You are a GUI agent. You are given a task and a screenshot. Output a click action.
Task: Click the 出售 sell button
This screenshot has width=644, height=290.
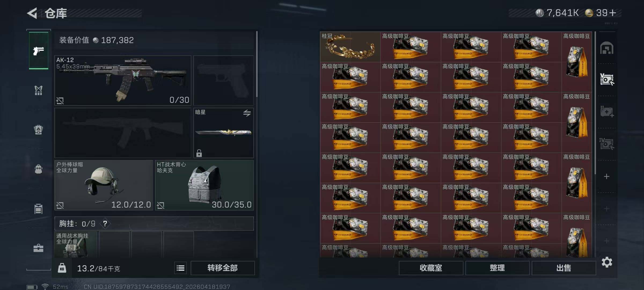[564, 268]
